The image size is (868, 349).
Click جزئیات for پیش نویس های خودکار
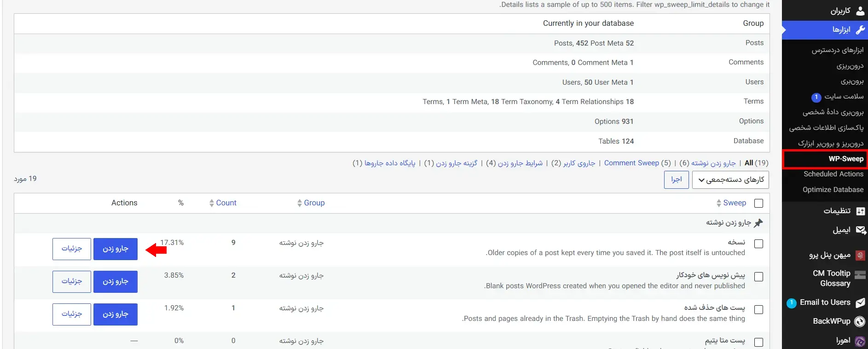coord(72,282)
